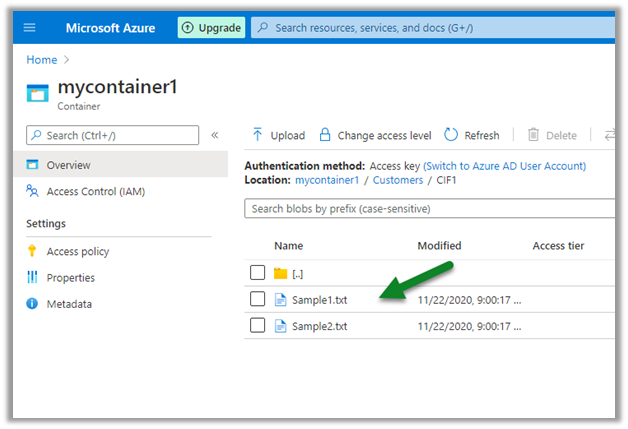Screen dimensions: 628x429
Task: Click the mycontainer1 container icon
Action: (x=38, y=93)
